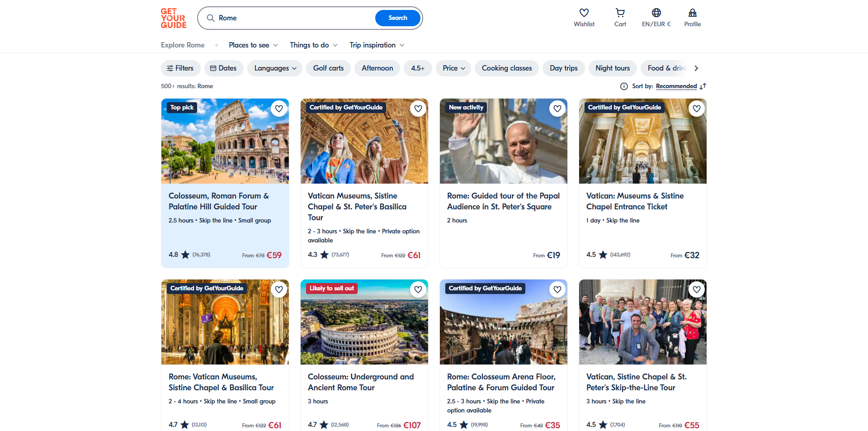
Task: Open the Recommended sort dropdown
Action: tap(676, 86)
